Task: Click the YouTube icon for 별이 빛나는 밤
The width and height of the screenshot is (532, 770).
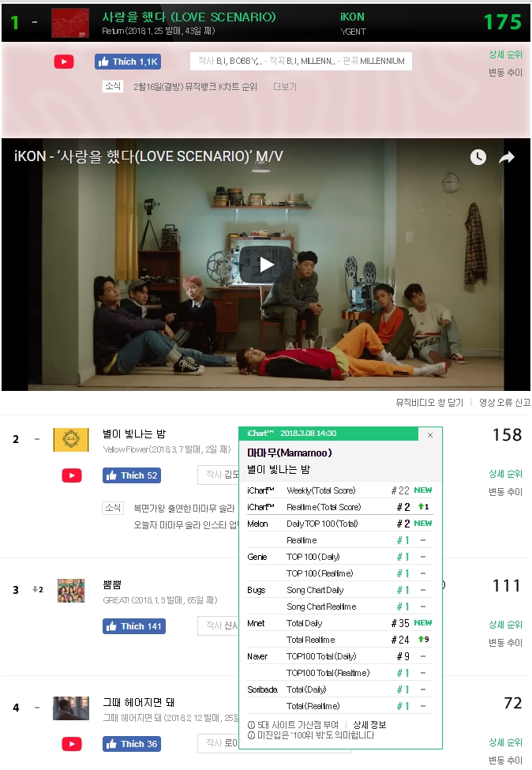Action: coord(72,475)
